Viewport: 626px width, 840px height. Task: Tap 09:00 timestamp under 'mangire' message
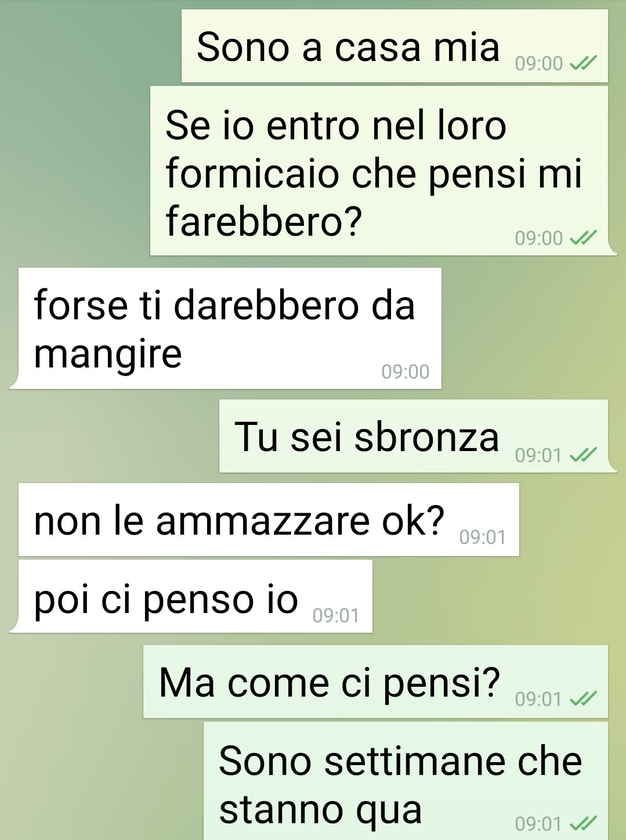coord(406,372)
